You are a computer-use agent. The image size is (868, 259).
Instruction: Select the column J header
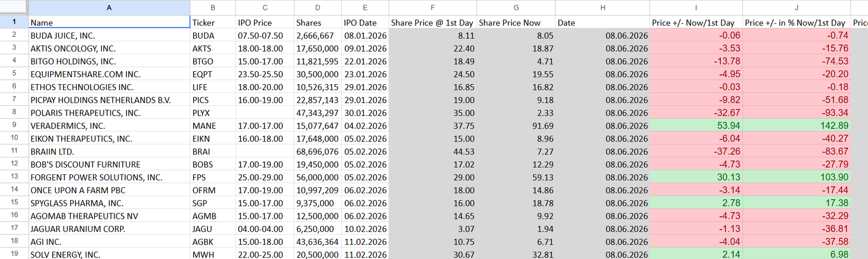796,8
